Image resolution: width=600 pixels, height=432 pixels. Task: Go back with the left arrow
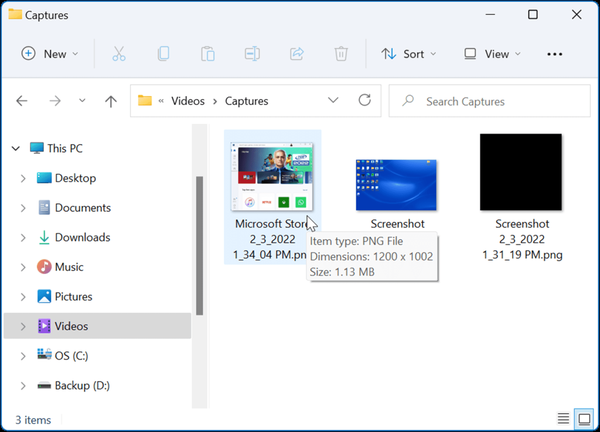click(22, 101)
